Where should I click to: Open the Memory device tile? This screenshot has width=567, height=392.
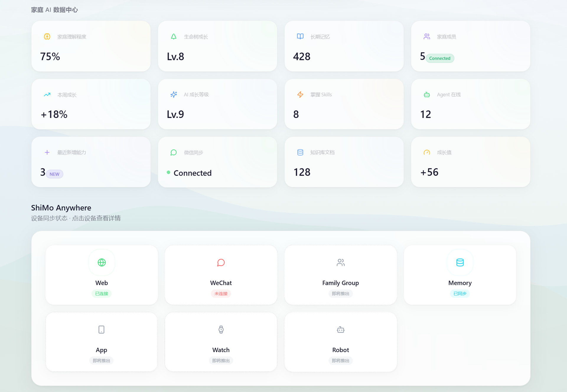460,275
